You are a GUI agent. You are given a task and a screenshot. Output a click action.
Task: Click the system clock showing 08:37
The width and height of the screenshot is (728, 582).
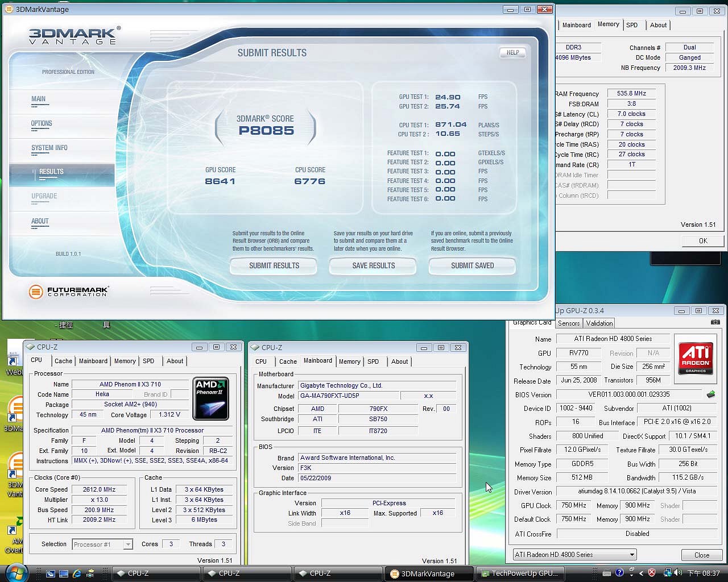pos(704,573)
